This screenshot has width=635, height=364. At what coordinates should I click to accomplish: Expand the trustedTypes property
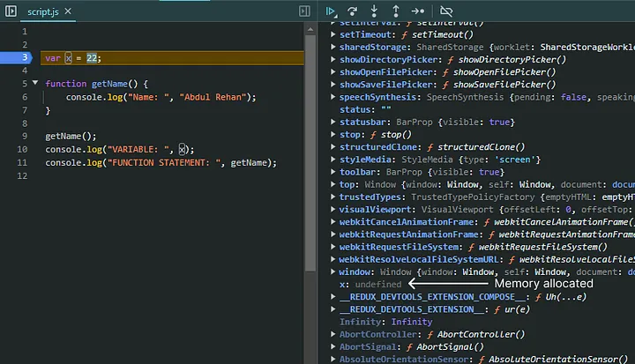[x=333, y=197]
